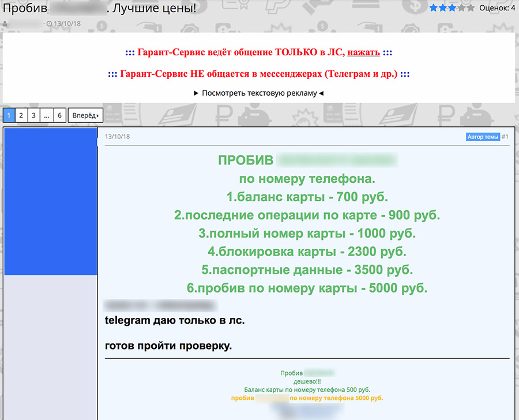Give four stars using the fourth star
519x420 pixels.
[x=461, y=7]
